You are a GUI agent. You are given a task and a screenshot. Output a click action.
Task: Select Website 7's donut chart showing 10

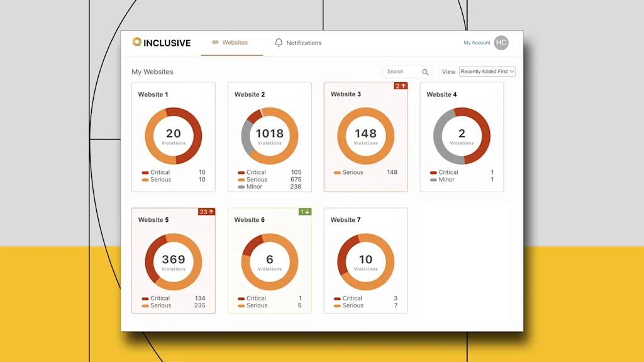[365, 261]
